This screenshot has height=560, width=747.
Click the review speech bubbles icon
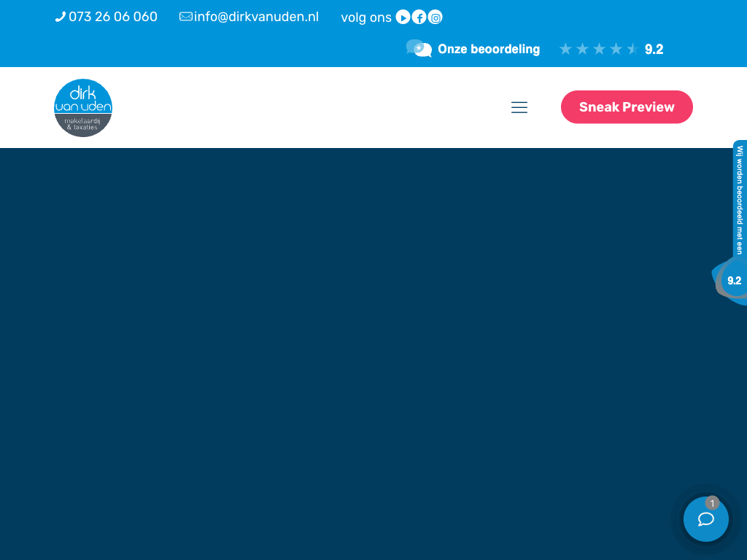pyautogui.click(x=419, y=49)
